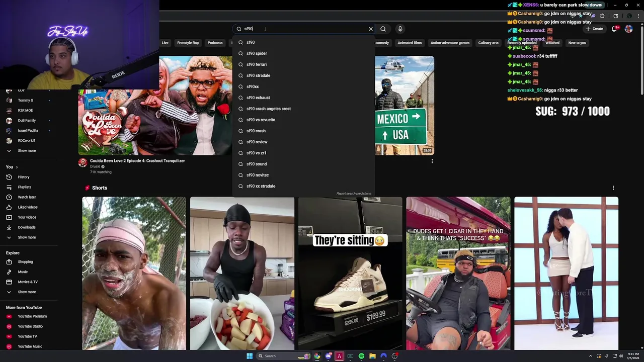Select the 'sf90 ferrari' suggestion
The height and width of the screenshot is (362, 644).
pos(303,64)
